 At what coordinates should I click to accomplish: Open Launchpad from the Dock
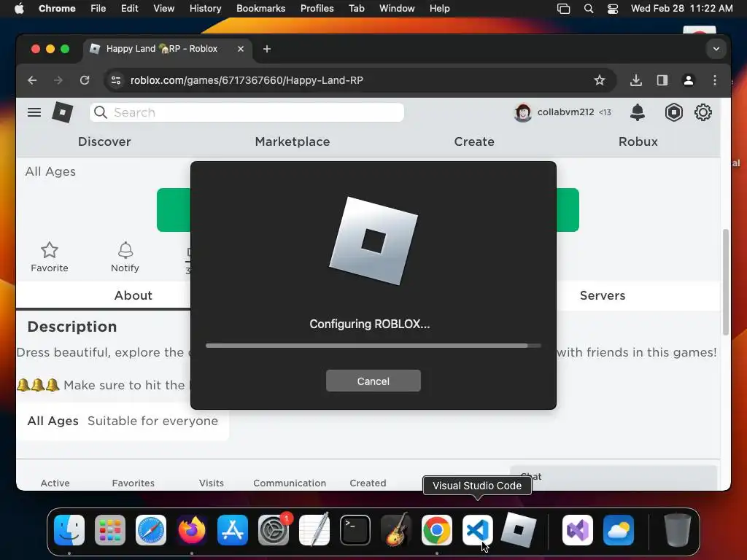click(x=110, y=530)
